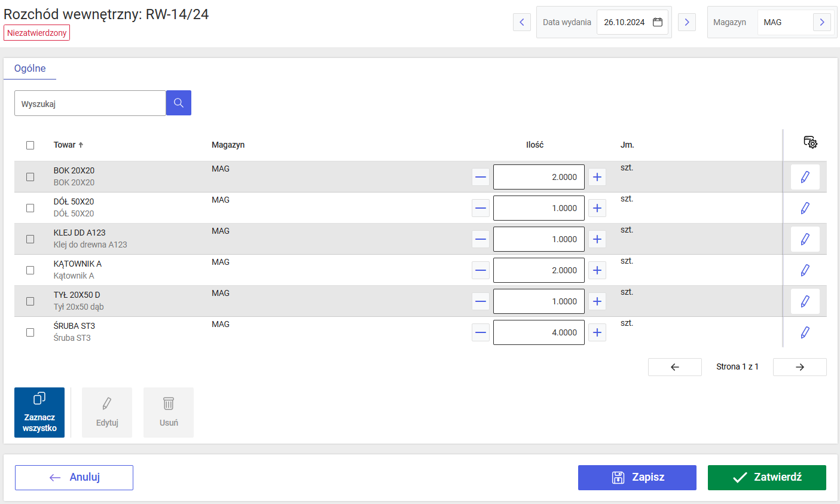Move Data wydania to next day

pyautogui.click(x=687, y=22)
